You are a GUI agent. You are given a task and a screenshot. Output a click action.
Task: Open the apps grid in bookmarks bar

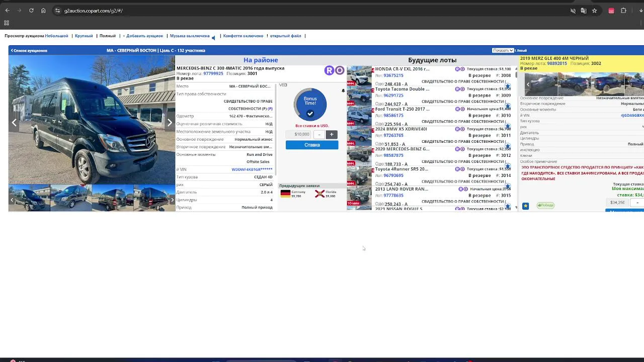coord(7,23)
